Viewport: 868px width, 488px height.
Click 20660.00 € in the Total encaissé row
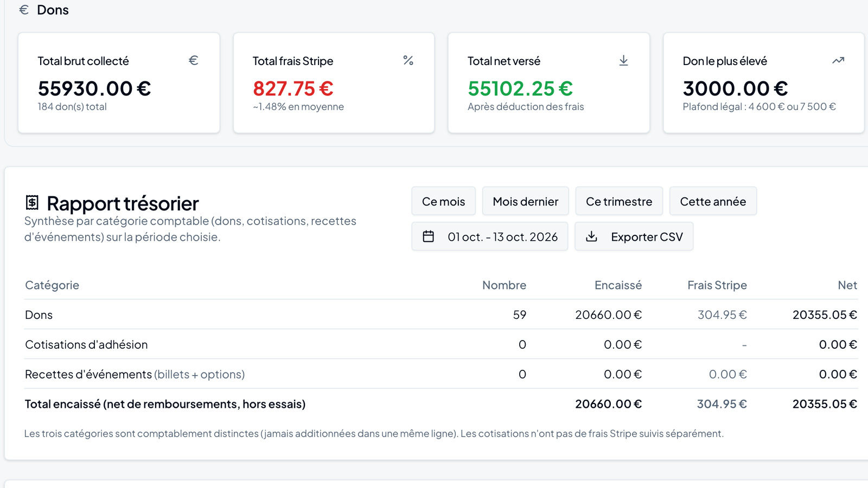pyautogui.click(x=608, y=404)
